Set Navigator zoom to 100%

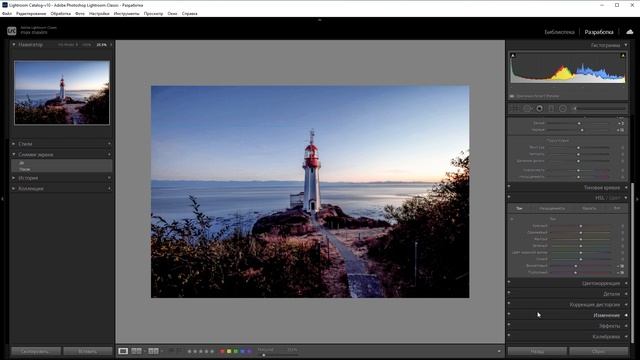click(87, 44)
